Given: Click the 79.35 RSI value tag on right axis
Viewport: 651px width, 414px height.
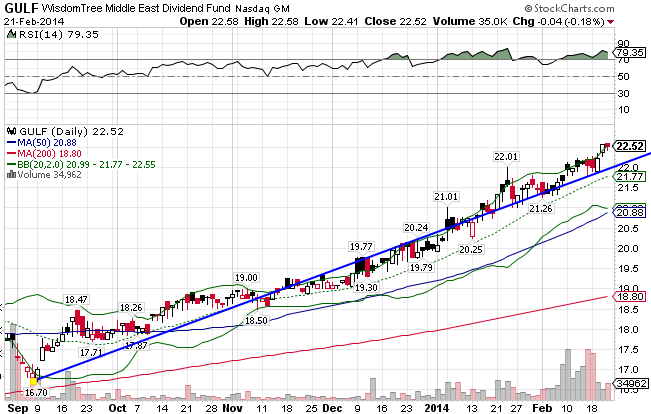Looking at the screenshot, I should point(630,53).
